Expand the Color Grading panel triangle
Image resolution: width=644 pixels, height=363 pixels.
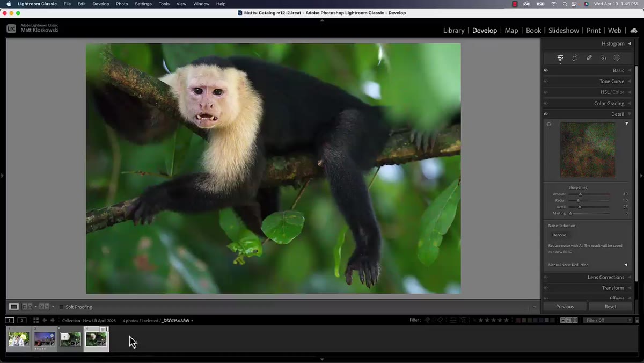[x=630, y=103]
